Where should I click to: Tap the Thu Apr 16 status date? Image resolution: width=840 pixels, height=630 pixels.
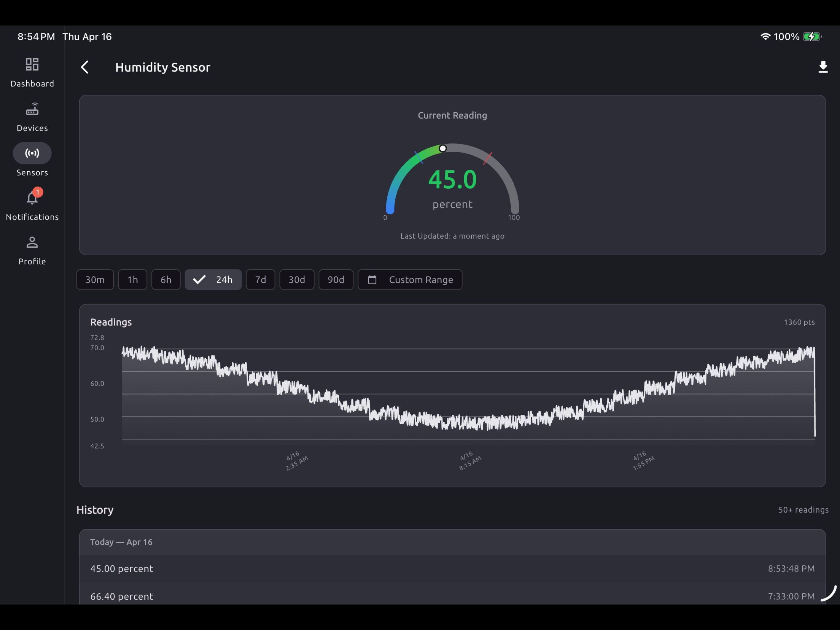click(87, 37)
